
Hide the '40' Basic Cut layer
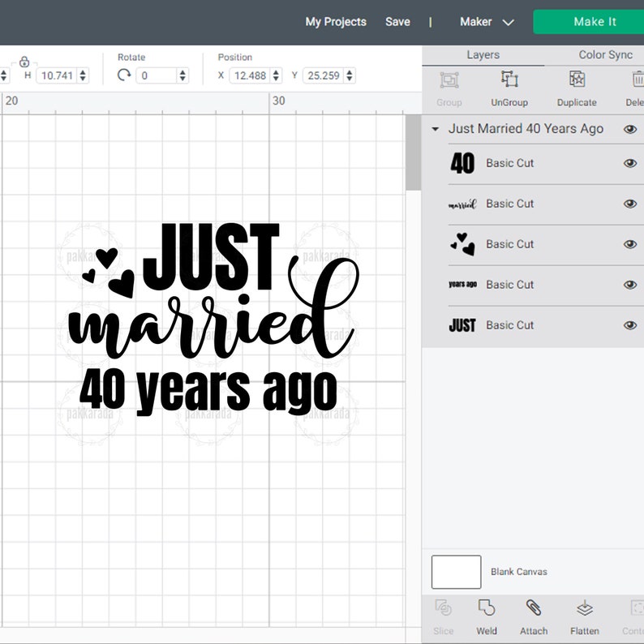630,163
